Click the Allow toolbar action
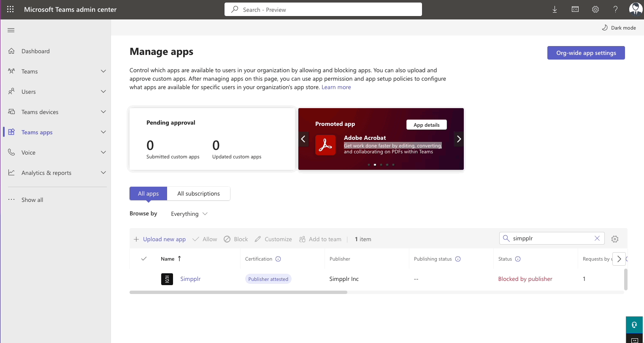The width and height of the screenshot is (644, 343). click(x=205, y=239)
